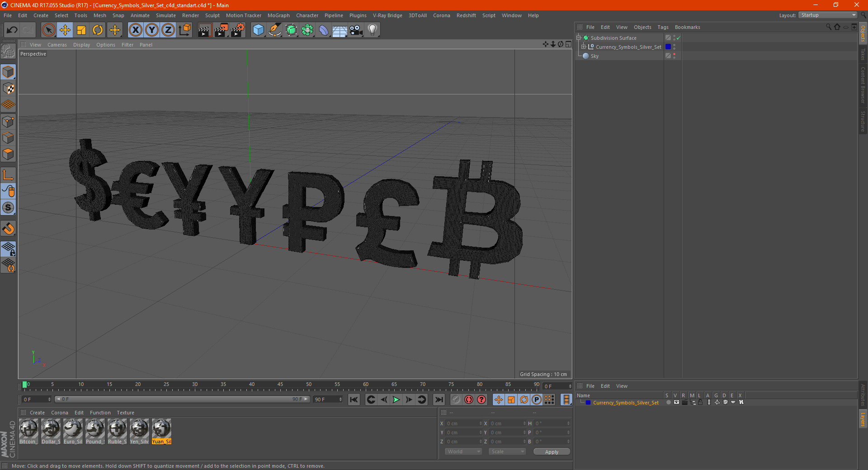Open the Sculpt menu
This screenshot has height=470, width=868.
pos(212,15)
